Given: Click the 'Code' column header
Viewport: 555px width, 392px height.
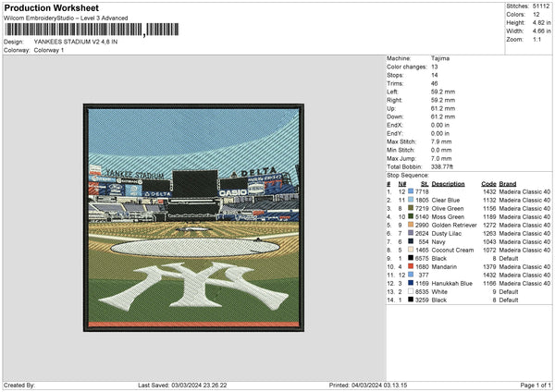Looking at the screenshot, I should pyautogui.click(x=488, y=184).
